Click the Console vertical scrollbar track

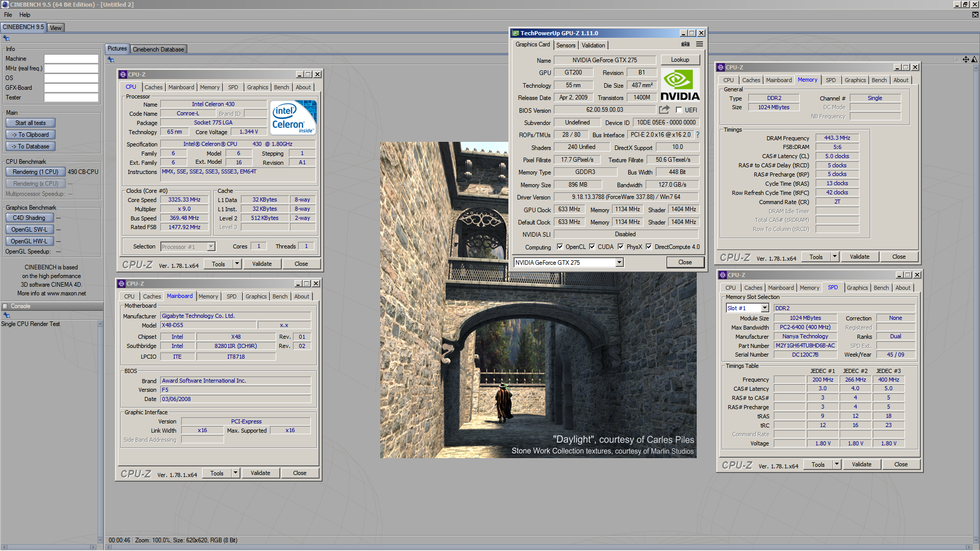(x=100, y=432)
